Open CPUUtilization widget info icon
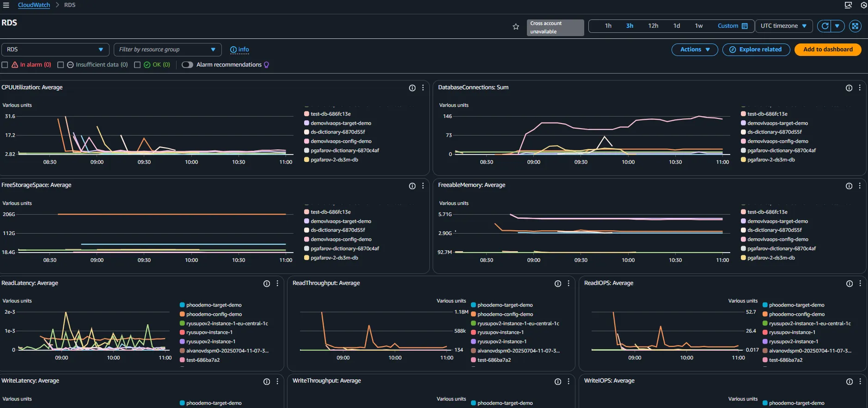This screenshot has width=868, height=408. coord(412,88)
